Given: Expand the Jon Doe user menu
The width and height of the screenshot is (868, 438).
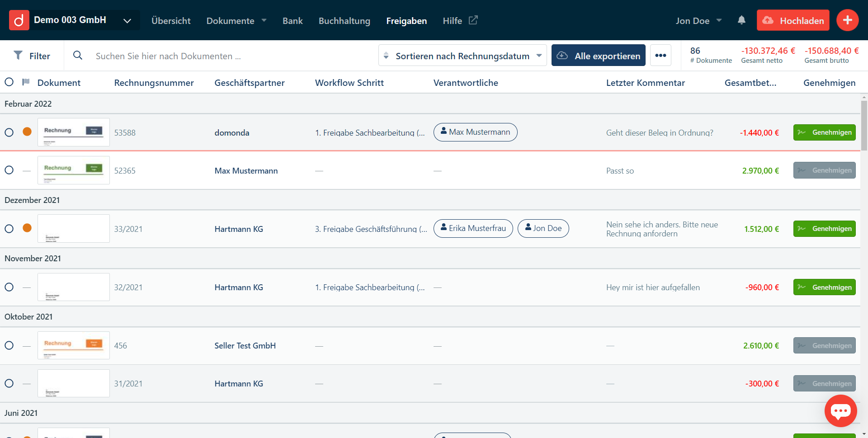Looking at the screenshot, I should [x=698, y=21].
